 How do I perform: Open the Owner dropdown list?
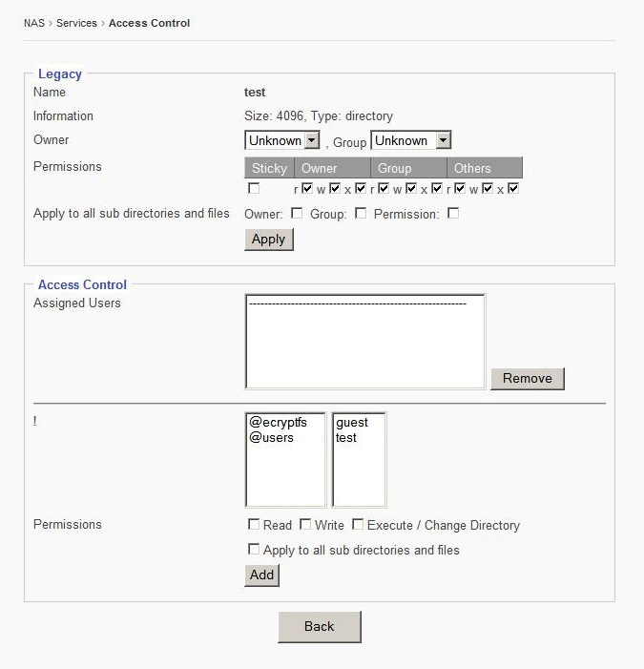click(x=281, y=140)
